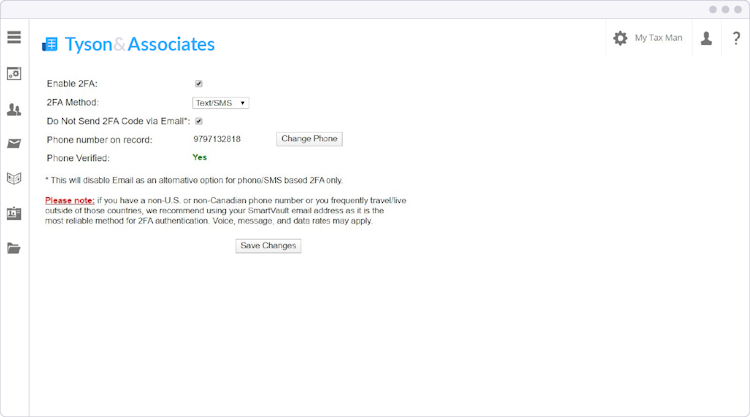Screen dimensions: 750x417
Task: Click the settings gear icon
Action: pyautogui.click(x=620, y=38)
